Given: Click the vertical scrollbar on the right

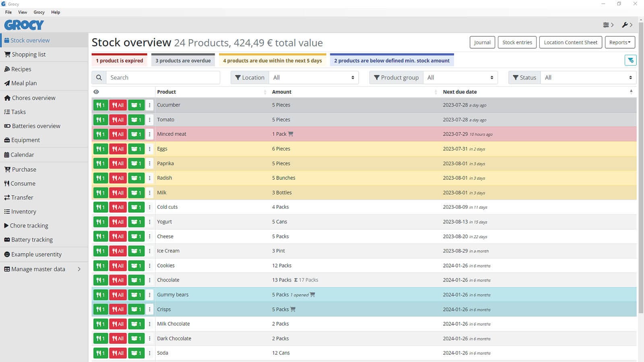Looking at the screenshot, I should tap(641, 161).
